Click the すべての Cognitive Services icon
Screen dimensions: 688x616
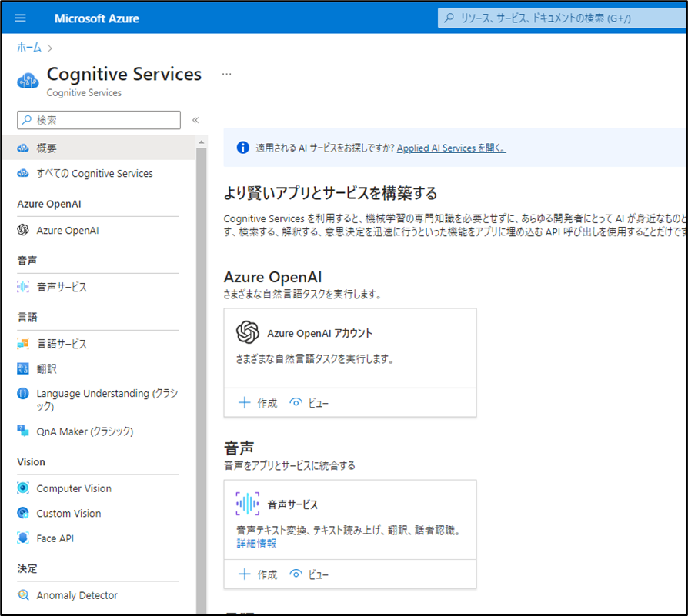[23, 174]
